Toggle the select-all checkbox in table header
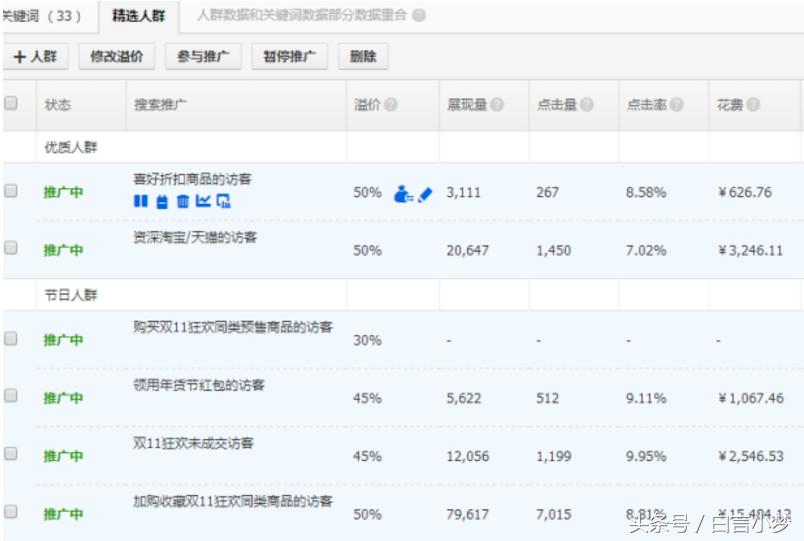This screenshot has width=804, height=541. (11, 103)
